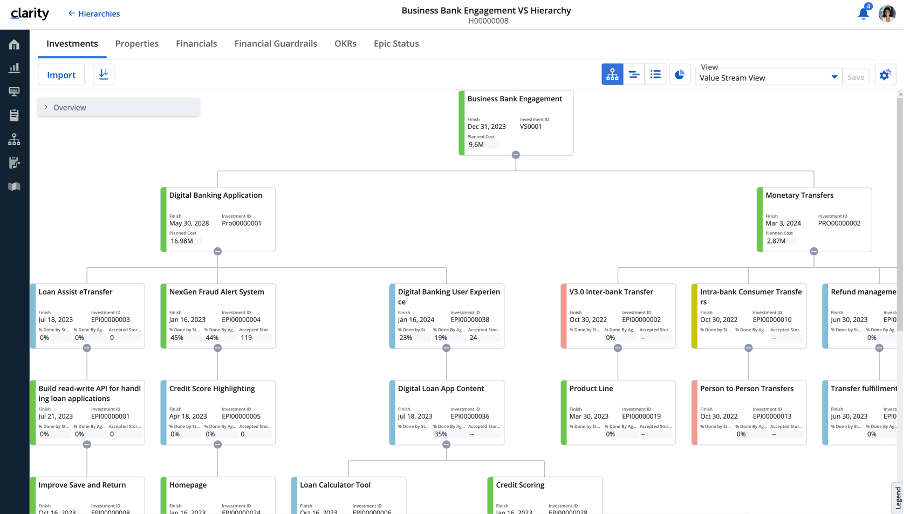Select the Investments tab
The width and height of the screenshot is (904, 514).
coord(72,44)
